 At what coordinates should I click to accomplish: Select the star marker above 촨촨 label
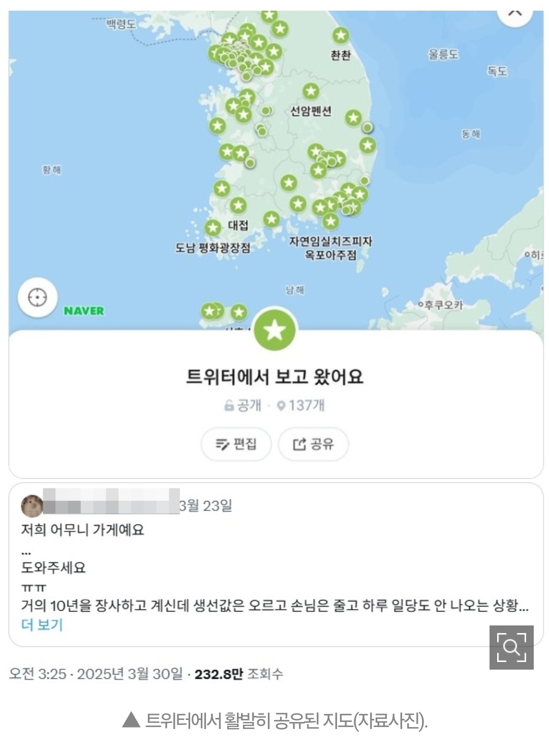click(x=341, y=36)
